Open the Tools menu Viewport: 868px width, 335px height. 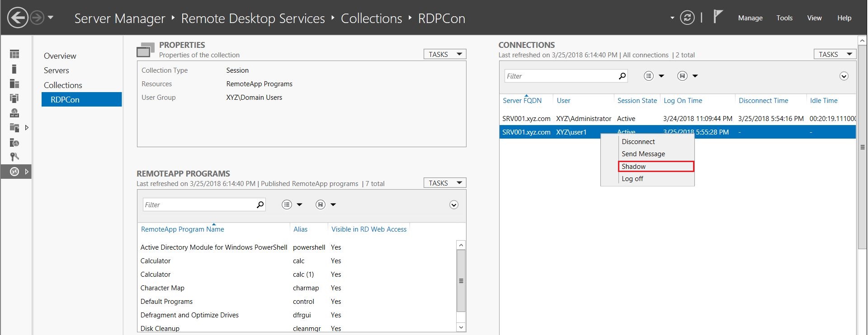tap(784, 18)
